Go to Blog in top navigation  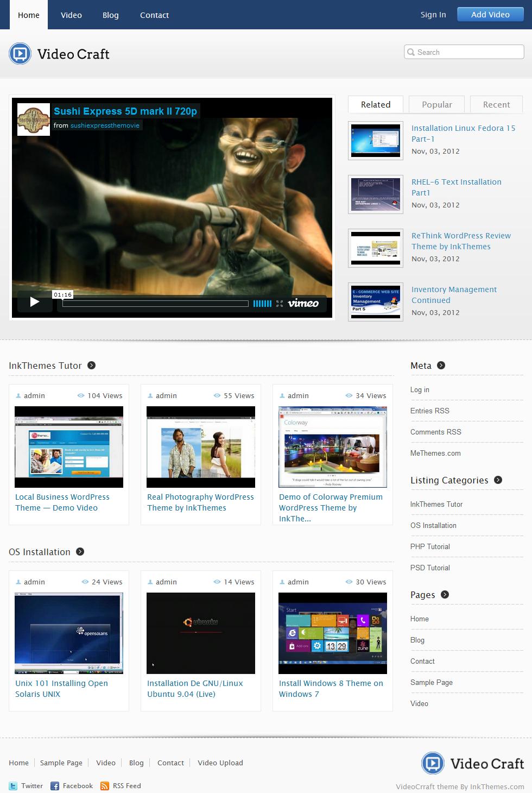[111, 15]
